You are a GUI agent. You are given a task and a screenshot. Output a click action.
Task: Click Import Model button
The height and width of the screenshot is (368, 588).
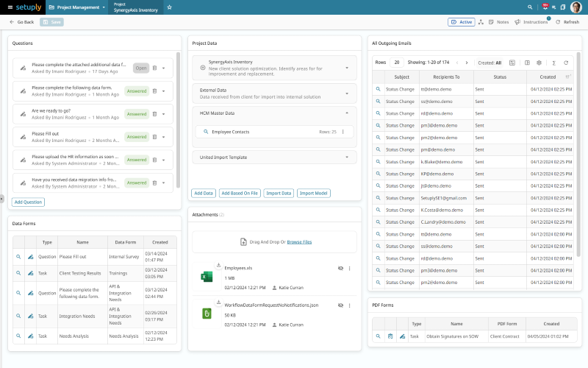(314, 193)
